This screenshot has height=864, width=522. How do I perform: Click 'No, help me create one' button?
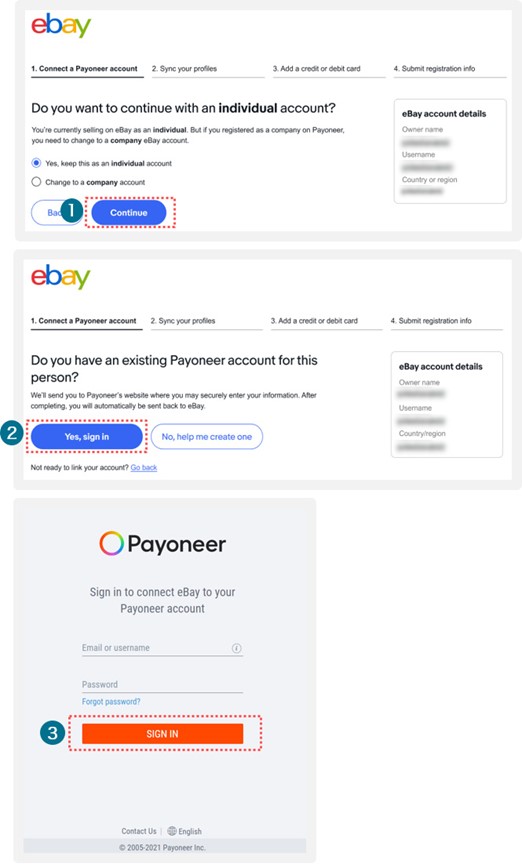(207, 436)
